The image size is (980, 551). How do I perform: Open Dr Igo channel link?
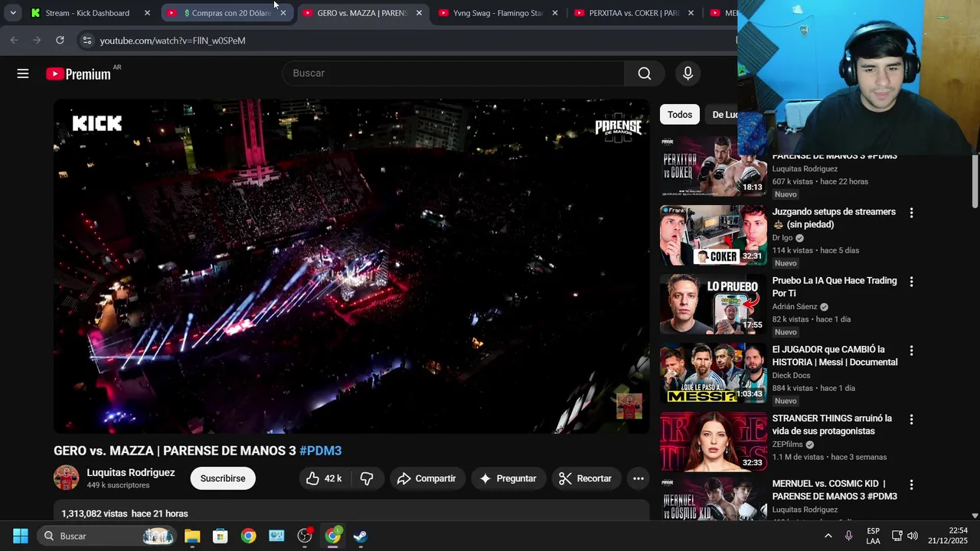(782, 238)
